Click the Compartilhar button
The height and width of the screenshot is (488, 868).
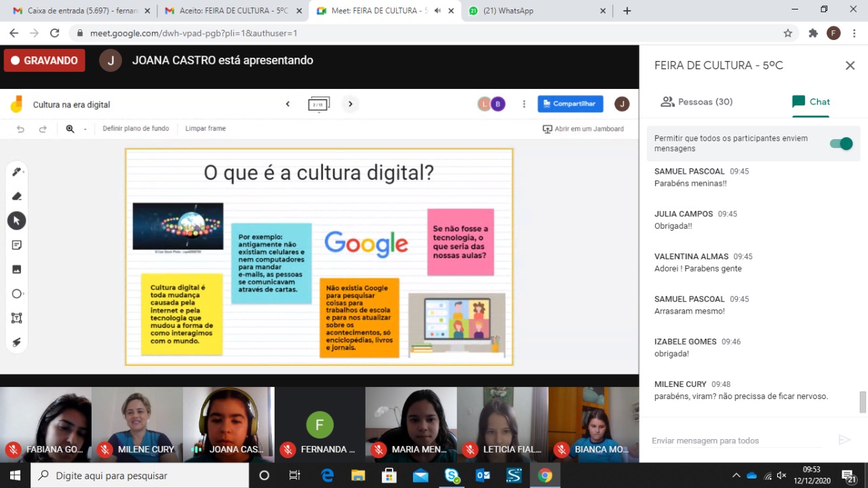[x=570, y=104]
